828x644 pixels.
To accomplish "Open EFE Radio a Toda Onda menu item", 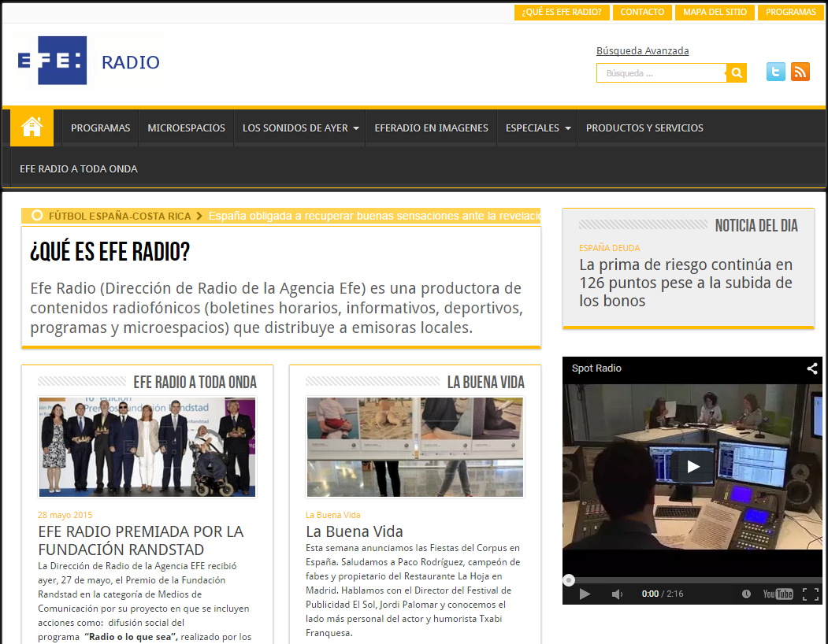I will [x=79, y=169].
